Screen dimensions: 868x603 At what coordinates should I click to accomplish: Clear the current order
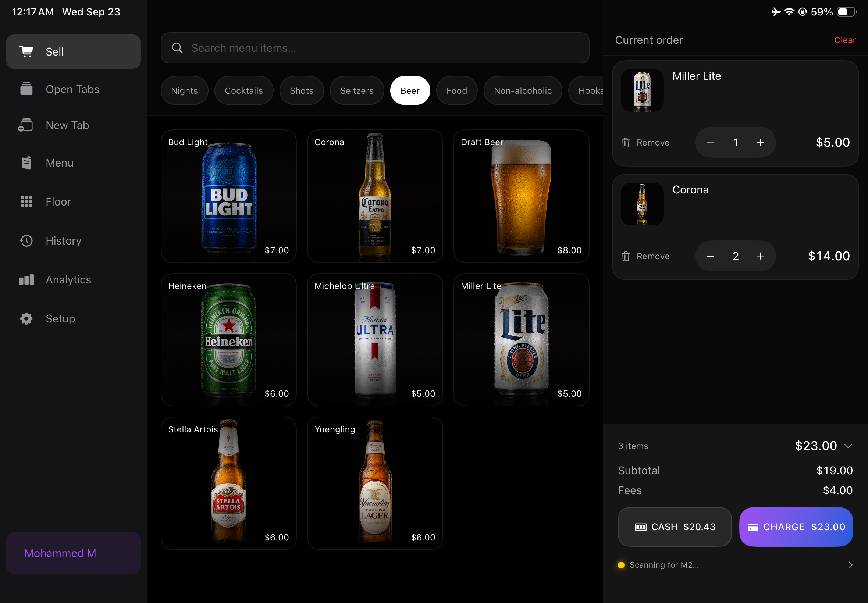pos(845,40)
